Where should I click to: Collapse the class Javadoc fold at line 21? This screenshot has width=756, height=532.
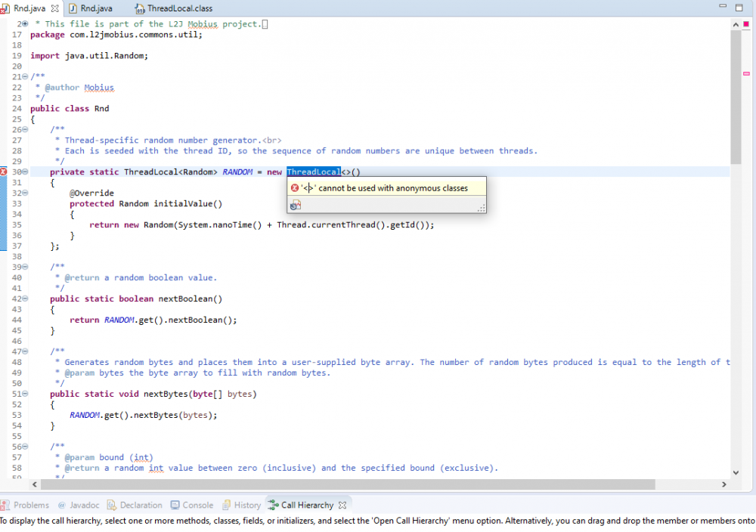pos(26,77)
